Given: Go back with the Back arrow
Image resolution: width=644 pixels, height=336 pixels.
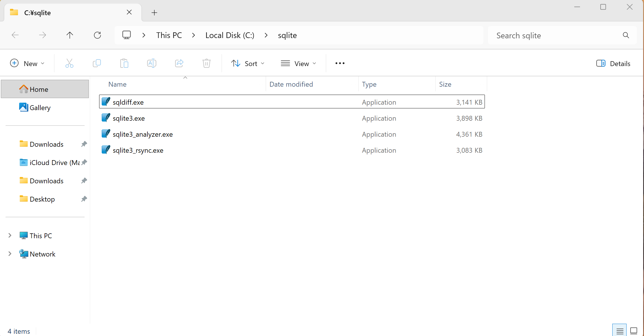Looking at the screenshot, I should tap(15, 35).
